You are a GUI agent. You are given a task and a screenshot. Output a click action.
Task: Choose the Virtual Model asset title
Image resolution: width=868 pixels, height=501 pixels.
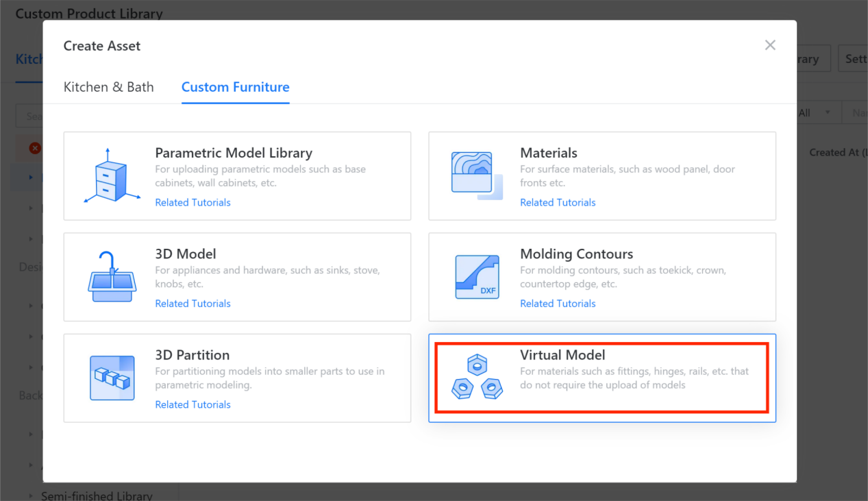pyautogui.click(x=562, y=355)
